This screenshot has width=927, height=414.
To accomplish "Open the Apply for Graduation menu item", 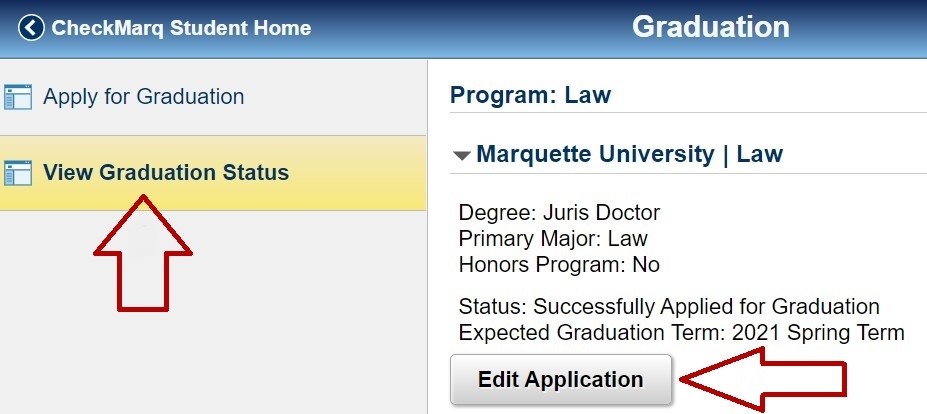I will (x=143, y=97).
